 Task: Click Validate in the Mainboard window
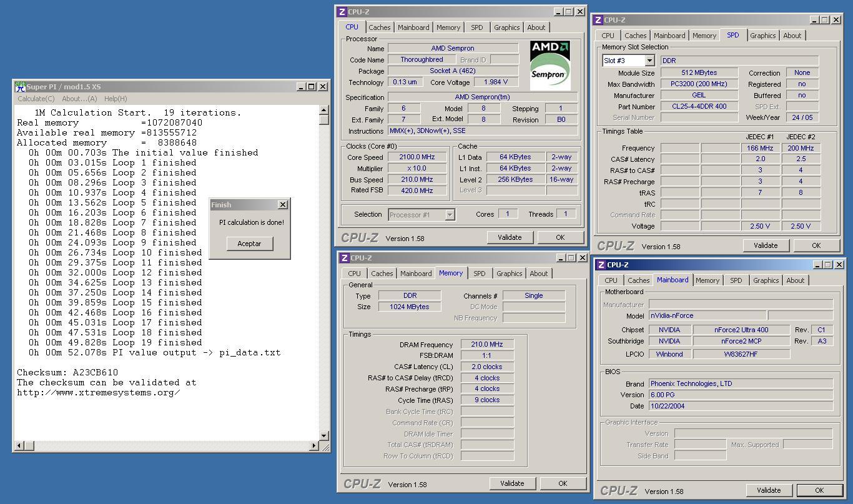769,490
